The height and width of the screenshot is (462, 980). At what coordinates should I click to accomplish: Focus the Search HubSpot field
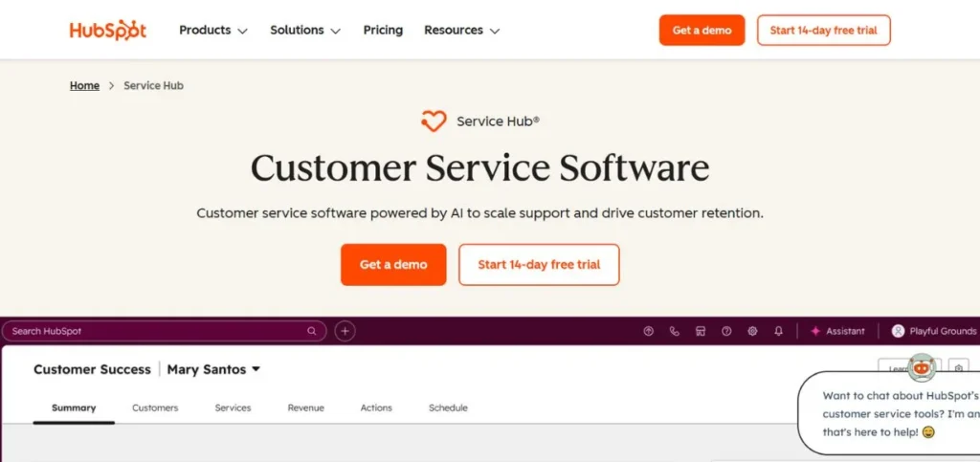(x=164, y=331)
